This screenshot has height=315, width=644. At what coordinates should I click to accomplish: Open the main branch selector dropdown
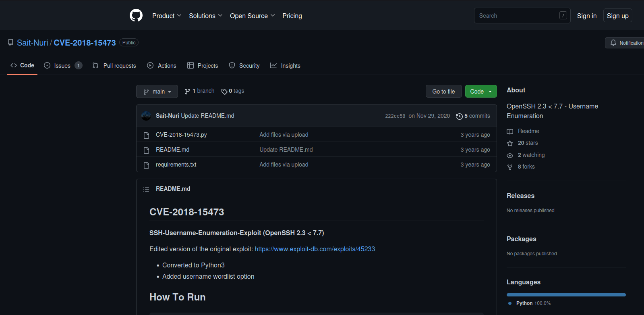[x=157, y=92]
